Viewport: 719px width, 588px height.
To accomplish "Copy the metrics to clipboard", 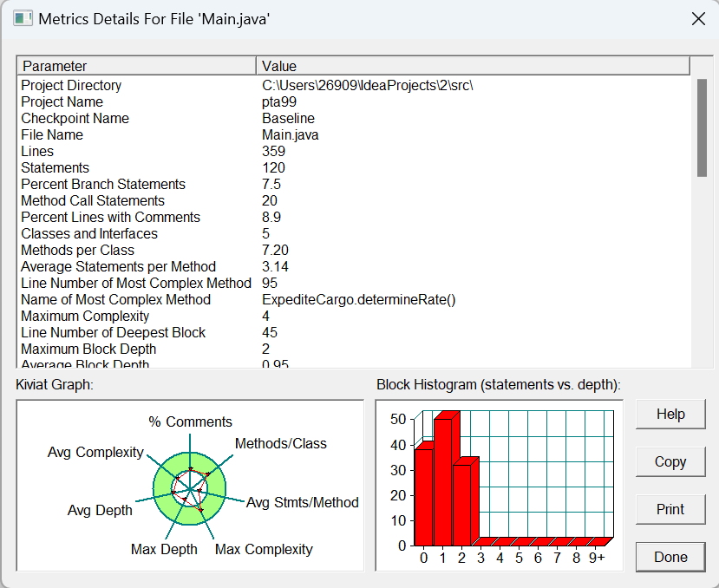I will click(x=670, y=462).
